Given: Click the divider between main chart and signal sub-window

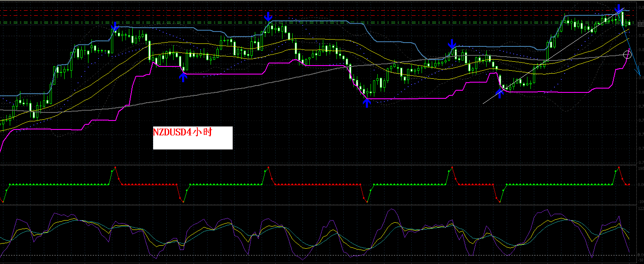Looking at the screenshot, I should point(319,165).
